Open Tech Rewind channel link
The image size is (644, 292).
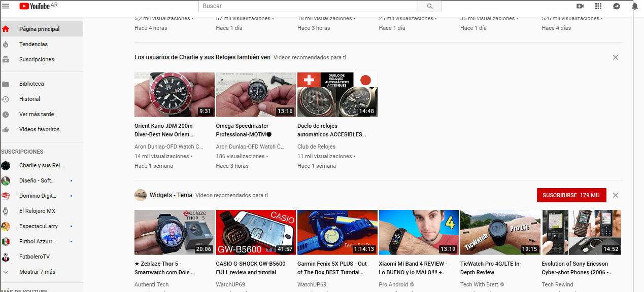(x=558, y=284)
